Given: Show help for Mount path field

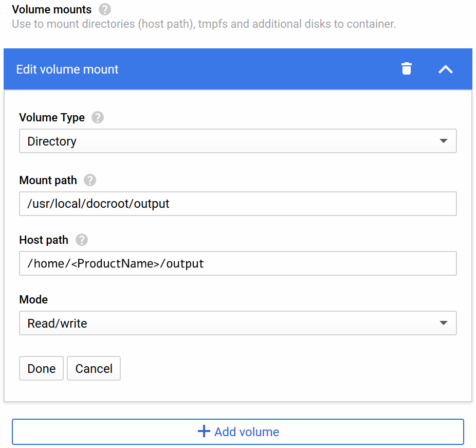Looking at the screenshot, I should pos(90,180).
